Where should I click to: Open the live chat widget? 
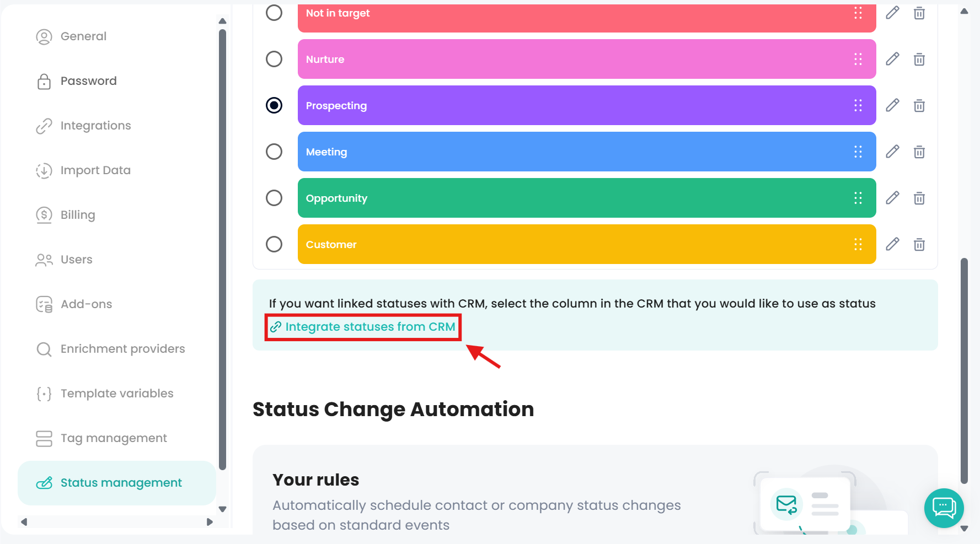coord(944,508)
